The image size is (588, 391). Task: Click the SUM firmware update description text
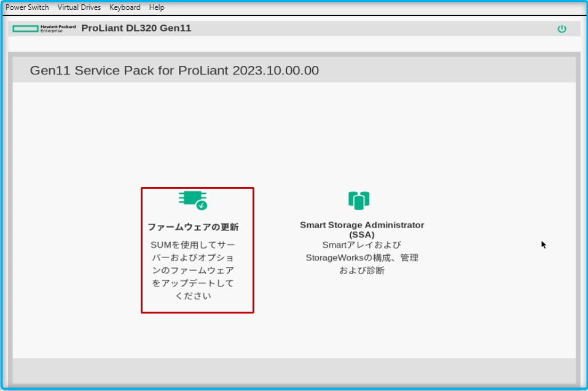pos(193,270)
